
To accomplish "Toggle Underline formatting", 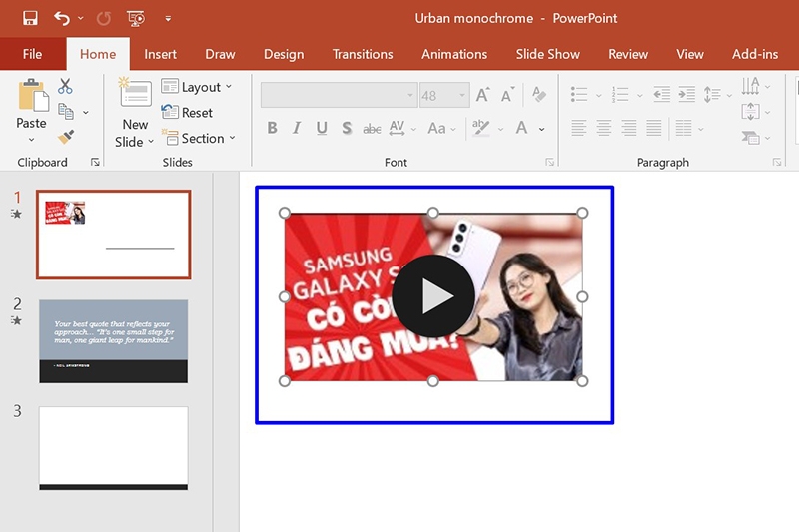I will click(322, 129).
